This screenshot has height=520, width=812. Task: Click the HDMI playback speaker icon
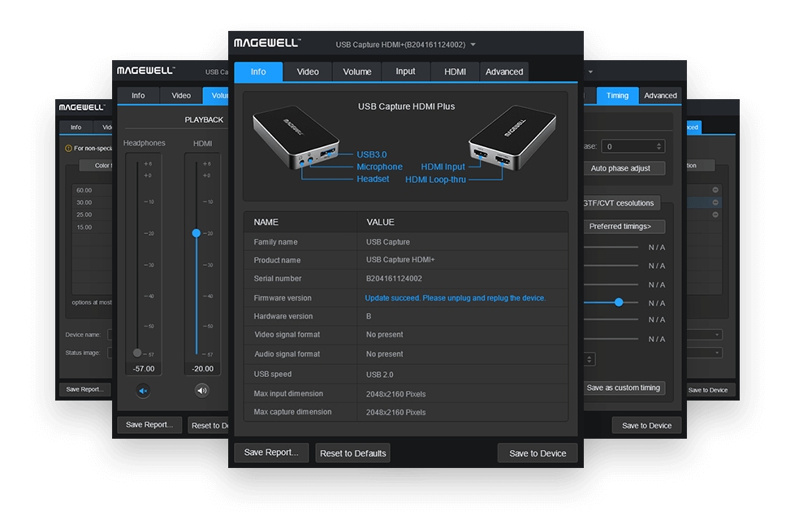point(201,391)
